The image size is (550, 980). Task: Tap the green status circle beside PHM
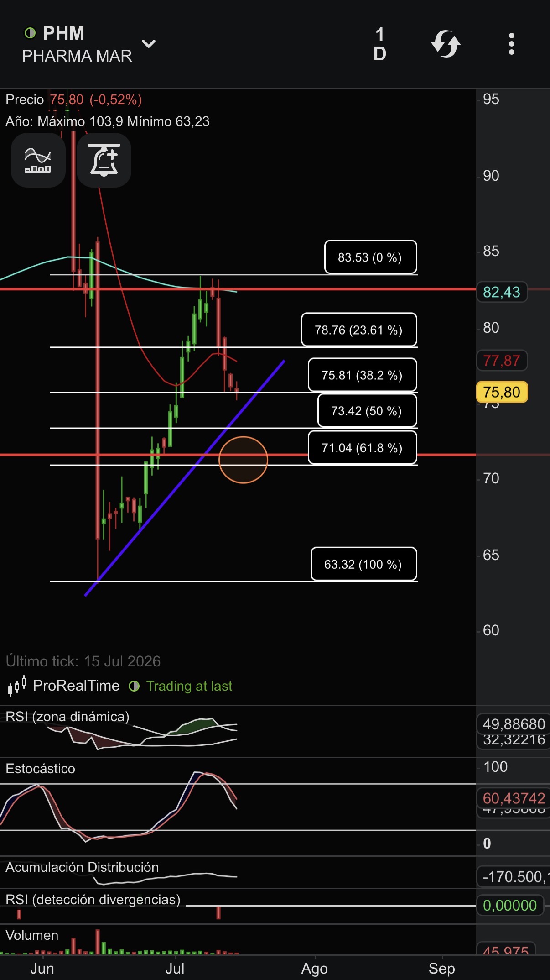pyautogui.click(x=30, y=33)
